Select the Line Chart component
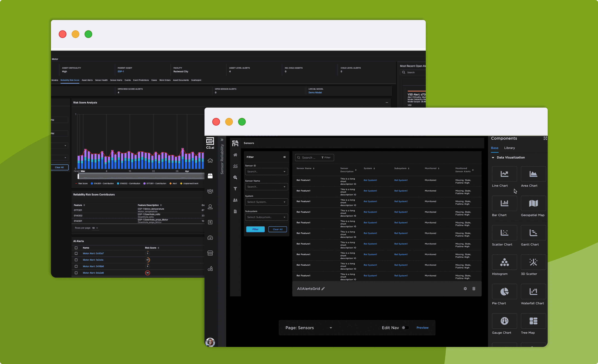The height and width of the screenshot is (364, 598). [x=504, y=174]
